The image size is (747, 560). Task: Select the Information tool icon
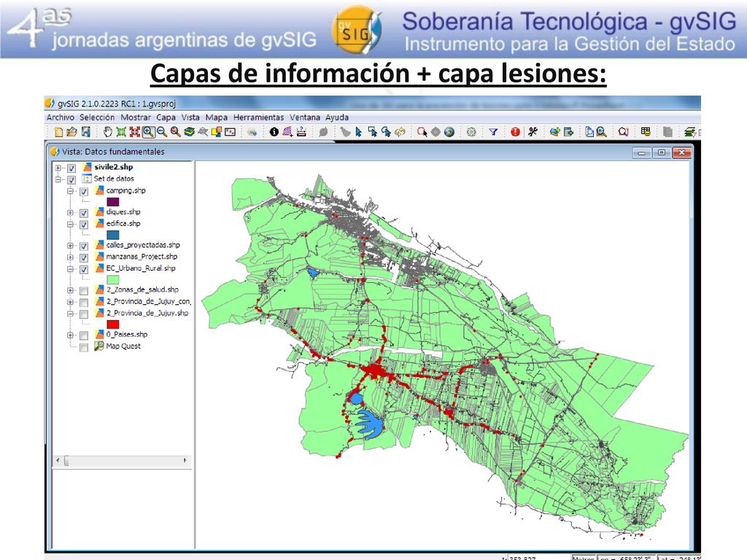click(274, 132)
